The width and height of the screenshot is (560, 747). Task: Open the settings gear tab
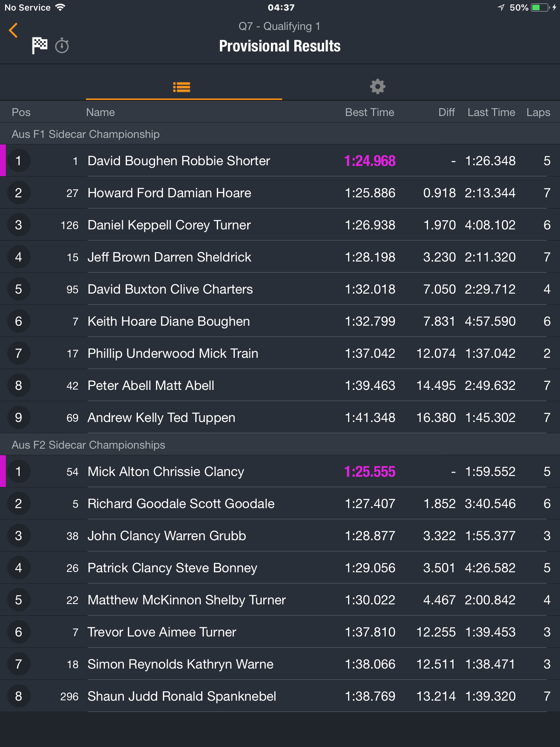pyautogui.click(x=378, y=87)
